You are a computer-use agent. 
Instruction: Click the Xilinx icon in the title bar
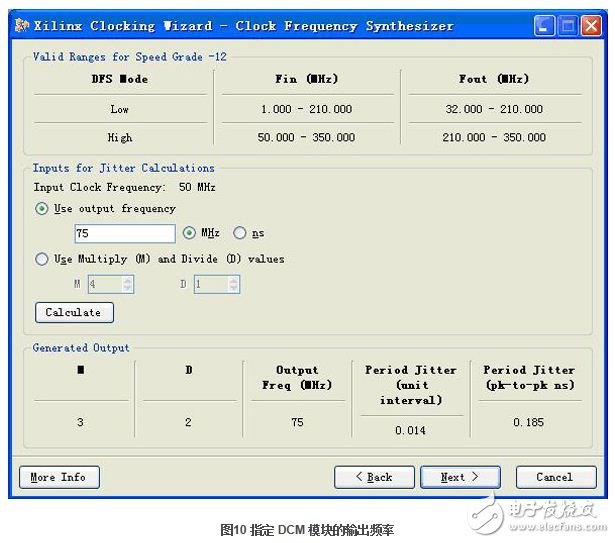click(21, 26)
